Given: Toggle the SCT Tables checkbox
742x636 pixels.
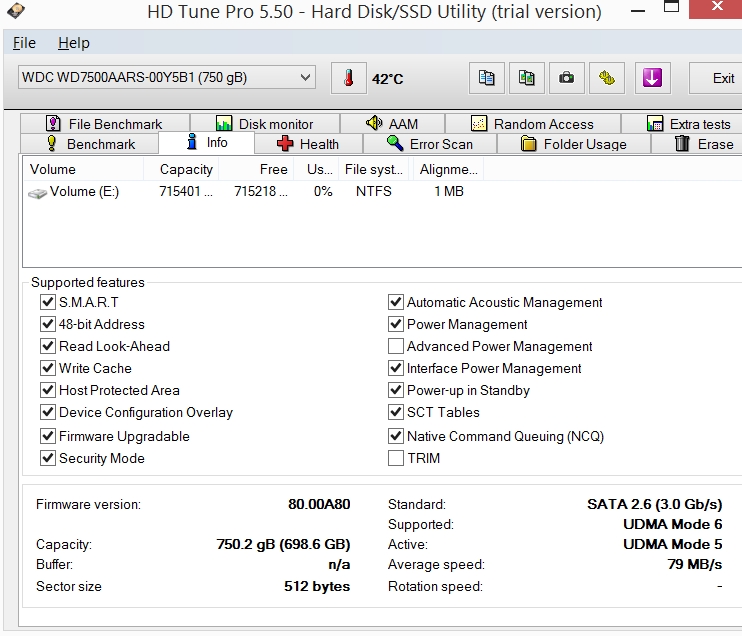Looking at the screenshot, I should (x=396, y=412).
